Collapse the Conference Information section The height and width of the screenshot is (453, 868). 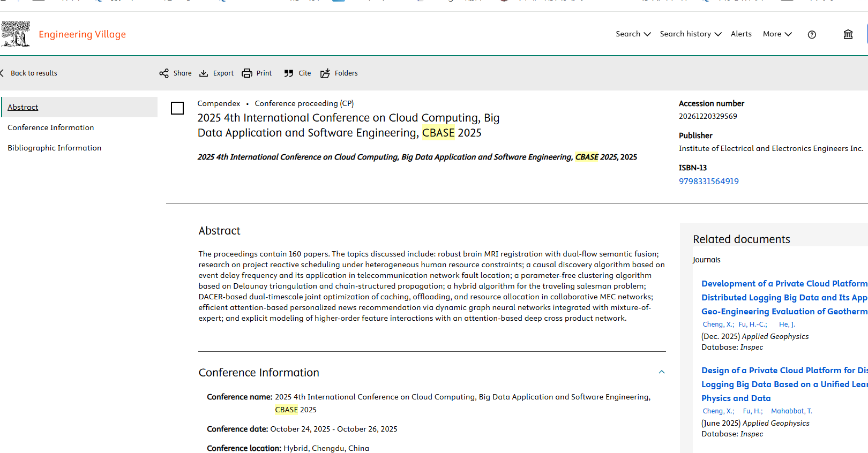pos(662,372)
